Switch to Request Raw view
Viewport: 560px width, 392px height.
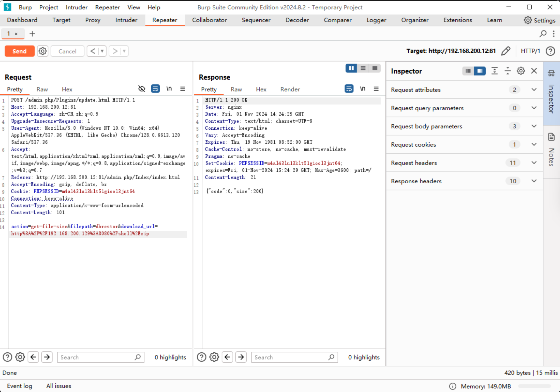point(42,89)
